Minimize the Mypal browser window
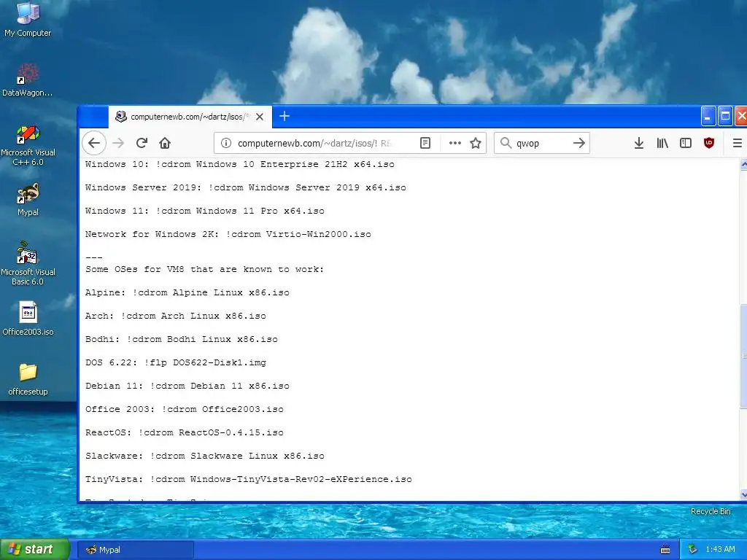Image resolution: width=747 pixels, height=560 pixels. (x=708, y=117)
